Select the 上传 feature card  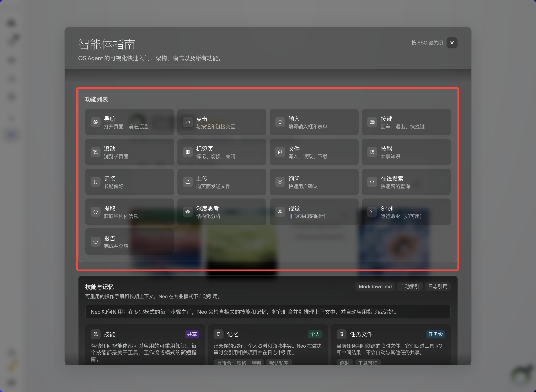tap(222, 182)
